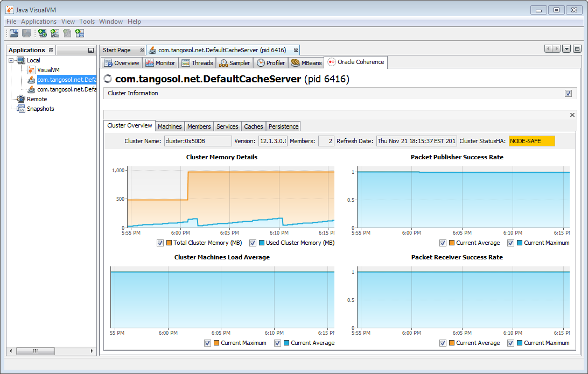Toggle Receiver Success Rate Current Average checkbox

[443, 343]
